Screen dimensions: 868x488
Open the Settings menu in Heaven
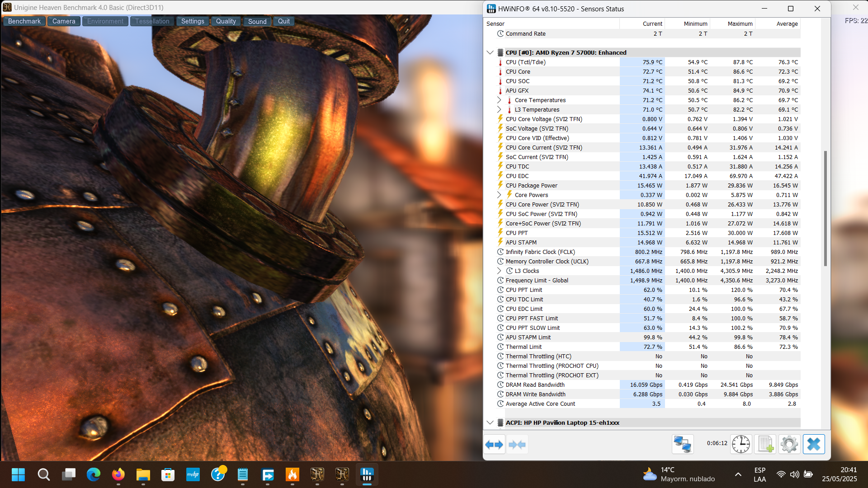pos(193,21)
